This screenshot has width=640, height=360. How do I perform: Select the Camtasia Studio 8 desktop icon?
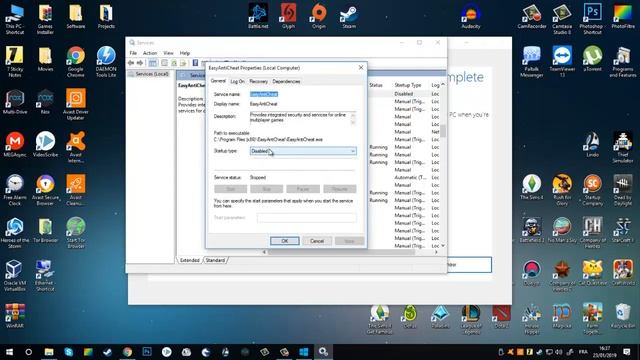point(562,19)
